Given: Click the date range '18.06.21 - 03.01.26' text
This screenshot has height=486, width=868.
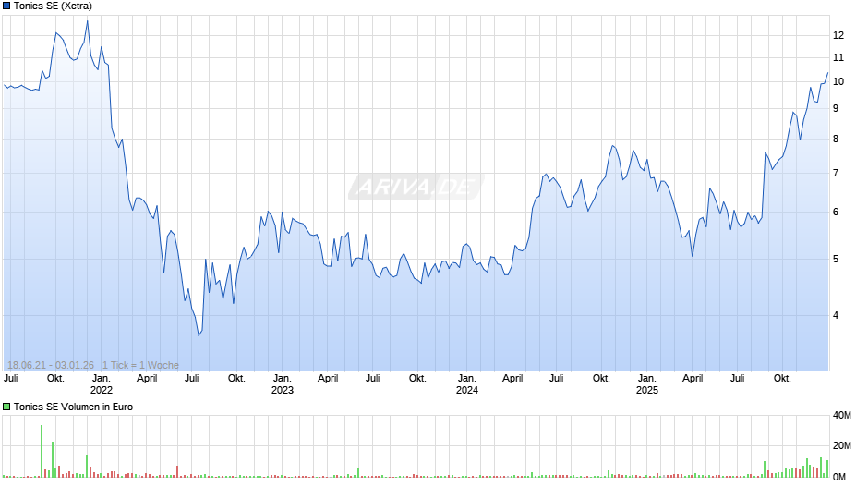Looking at the screenshot, I should coord(51,365).
